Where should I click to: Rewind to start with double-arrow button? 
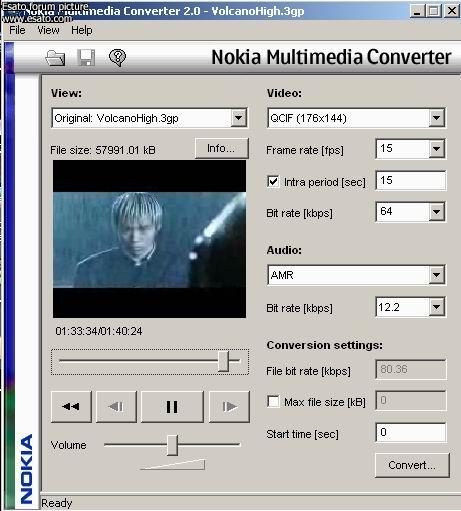click(x=71, y=407)
